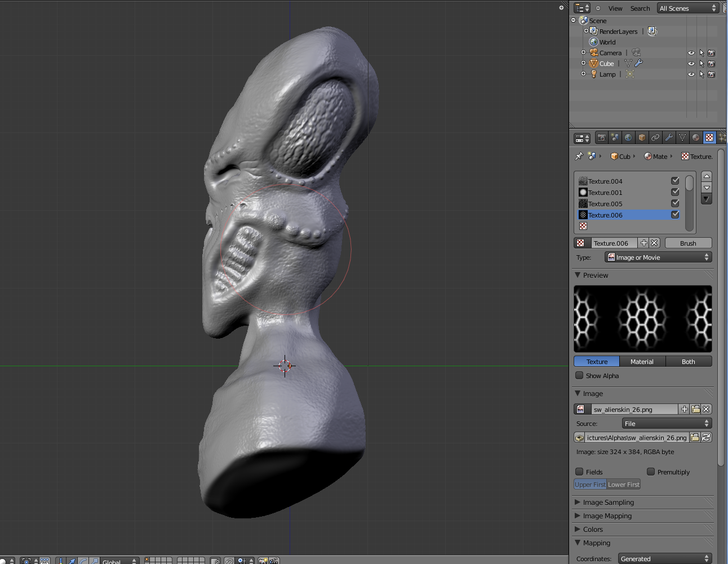Expand the Image Mapping panel

(578, 516)
